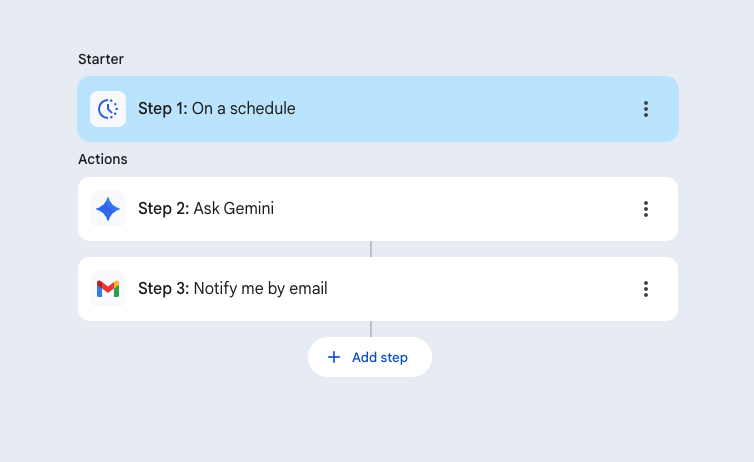Click the connector line above Add step

point(371,329)
